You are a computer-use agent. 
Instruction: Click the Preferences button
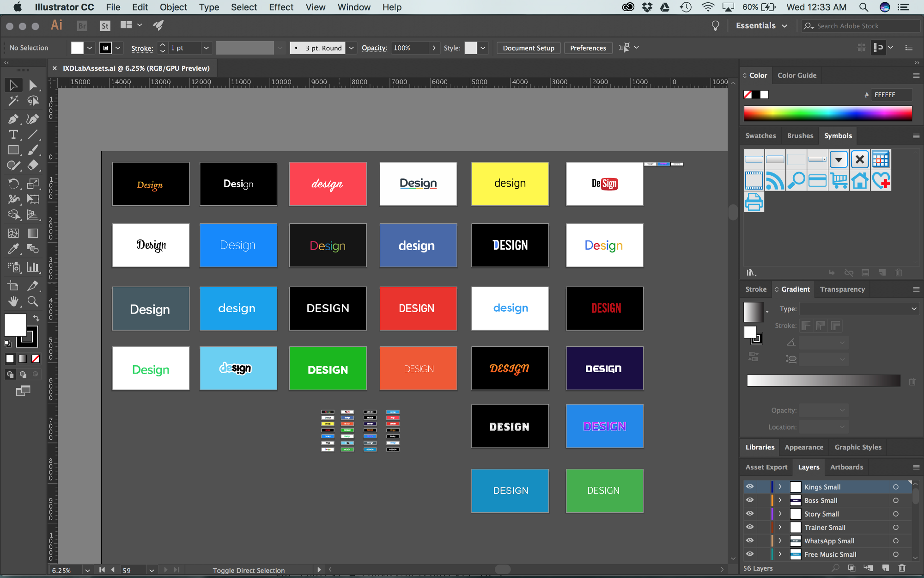click(x=588, y=48)
